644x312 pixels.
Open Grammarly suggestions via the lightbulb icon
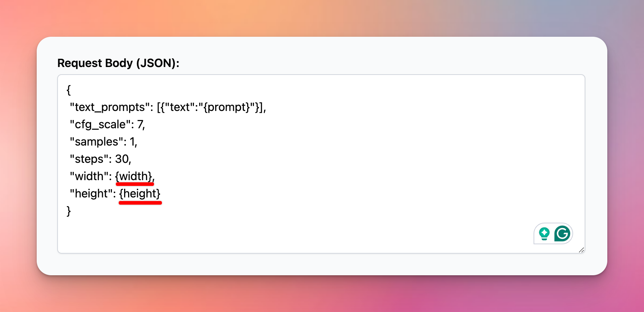tap(544, 233)
